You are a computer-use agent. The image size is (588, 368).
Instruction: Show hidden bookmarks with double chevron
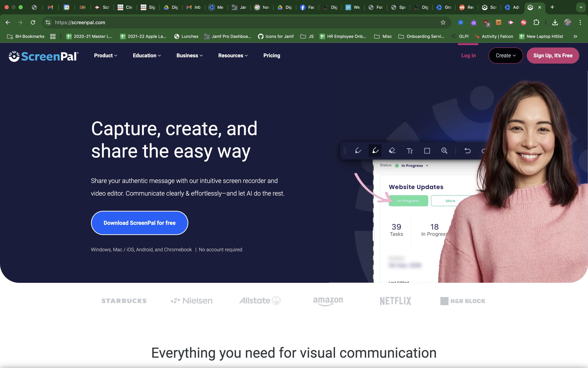point(575,36)
